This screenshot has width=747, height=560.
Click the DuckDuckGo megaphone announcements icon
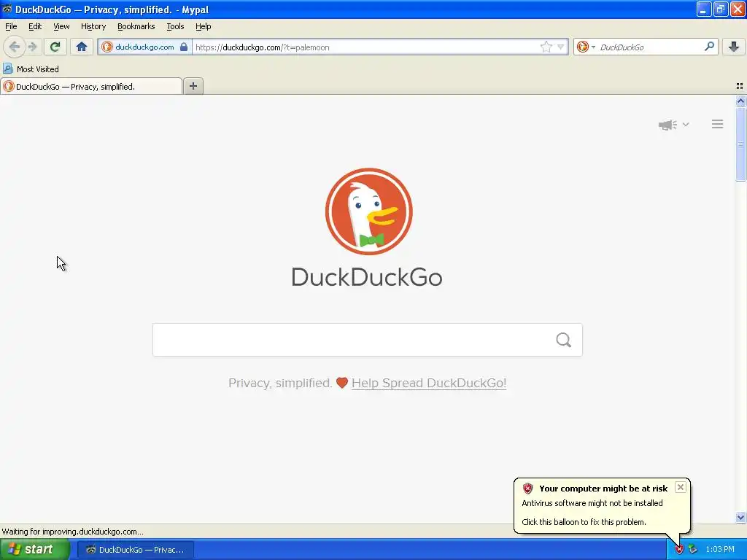pos(667,125)
